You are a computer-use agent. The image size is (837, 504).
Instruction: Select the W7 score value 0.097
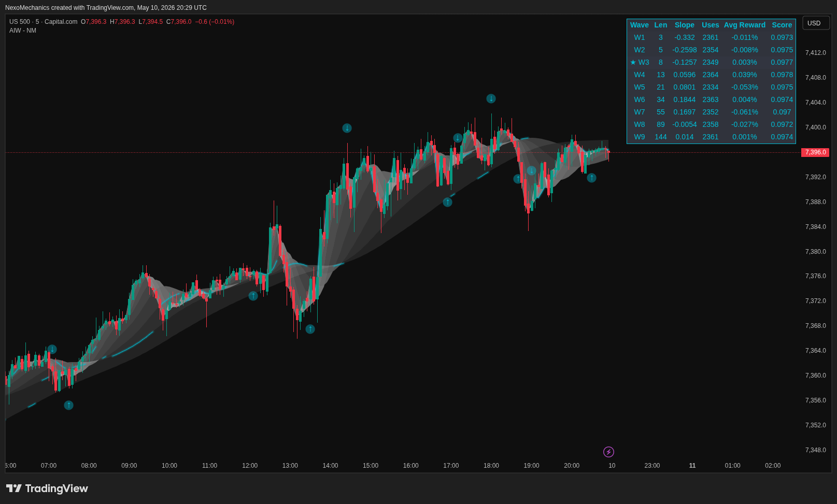coord(782,112)
